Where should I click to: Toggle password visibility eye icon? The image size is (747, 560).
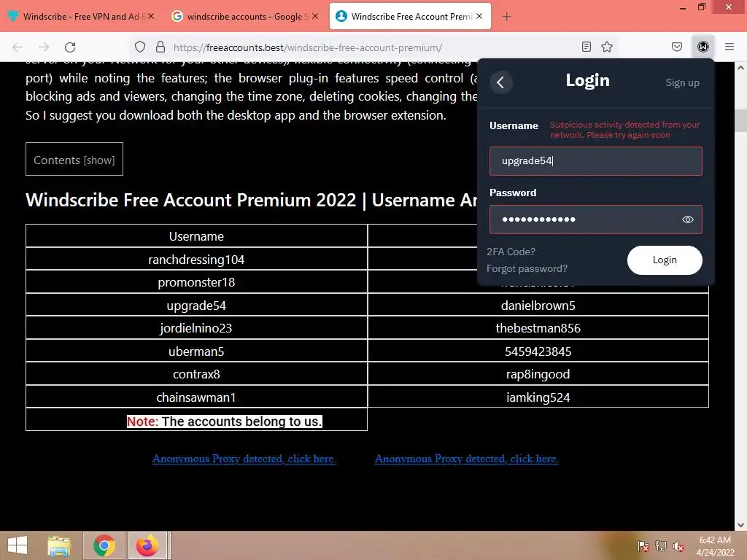point(687,219)
